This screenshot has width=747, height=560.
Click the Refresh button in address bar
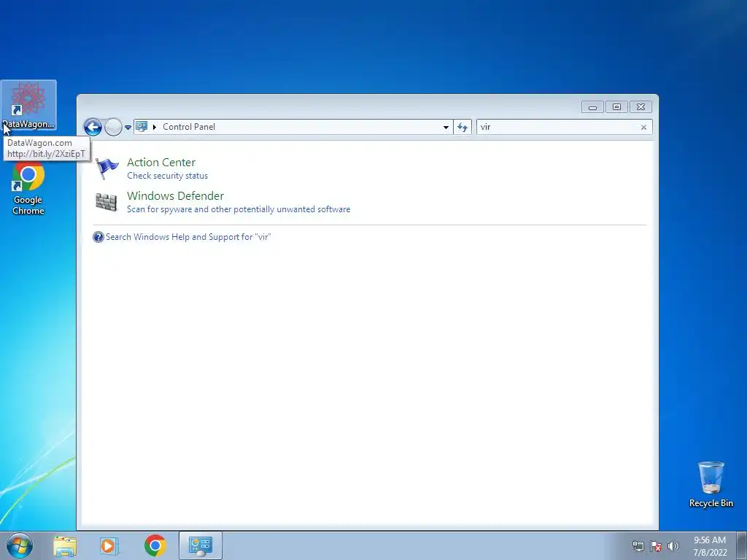(x=462, y=127)
